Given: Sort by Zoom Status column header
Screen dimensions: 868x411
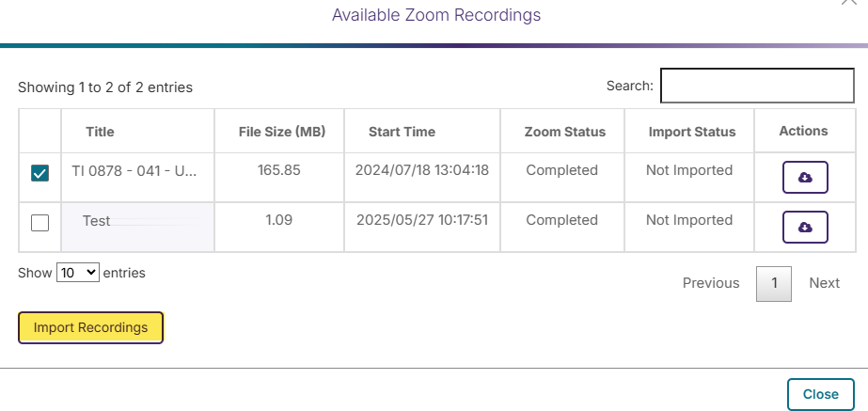Looking at the screenshot, I should (x=565, y=132).
